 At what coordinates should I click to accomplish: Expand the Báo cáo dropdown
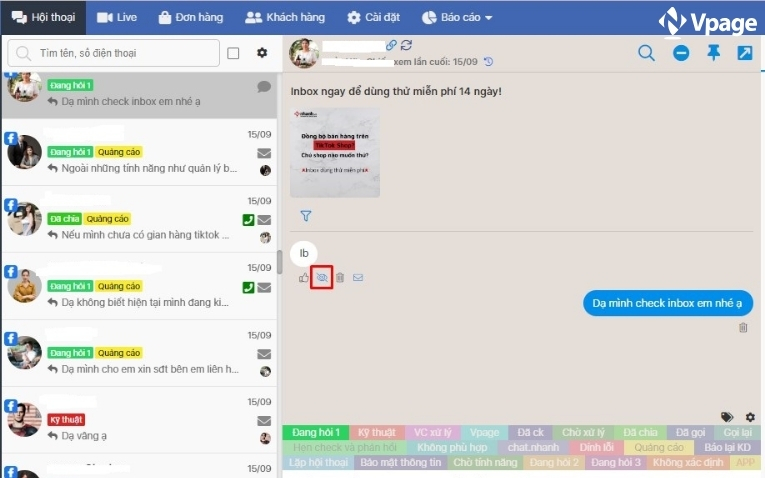pos(457,18)
